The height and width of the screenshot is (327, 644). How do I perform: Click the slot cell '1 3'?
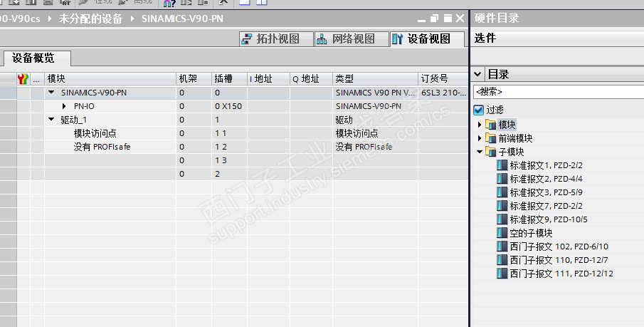[229, 160]
